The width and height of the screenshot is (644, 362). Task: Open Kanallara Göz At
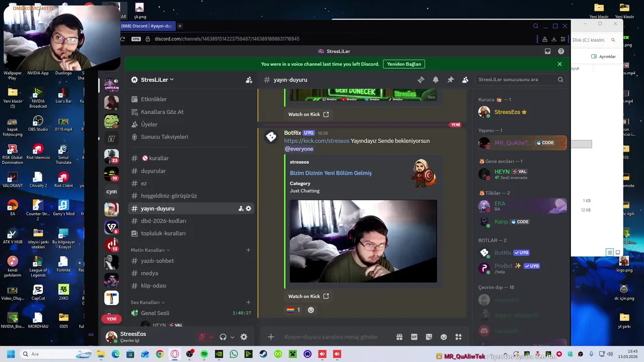(191, 112)
